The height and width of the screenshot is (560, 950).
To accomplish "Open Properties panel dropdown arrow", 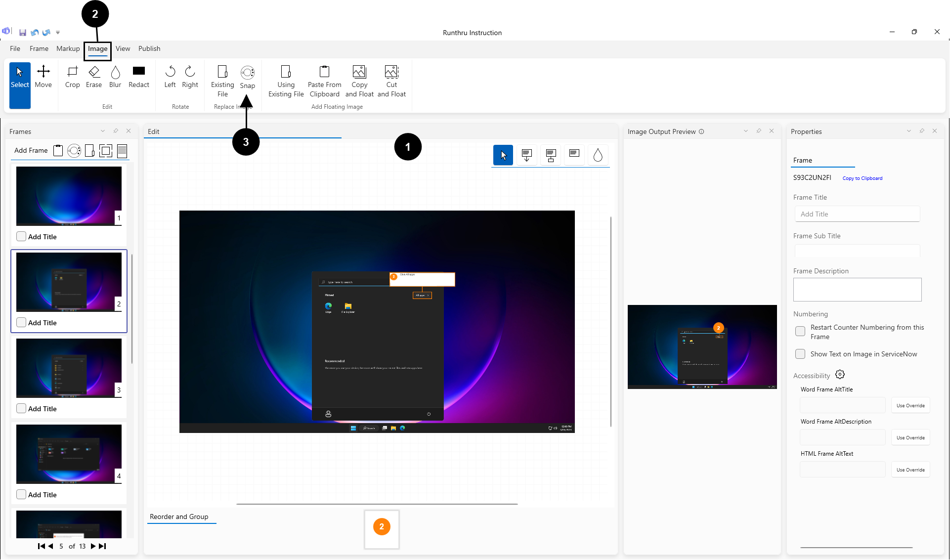I will pyautogui.click(x=909, y=131).
